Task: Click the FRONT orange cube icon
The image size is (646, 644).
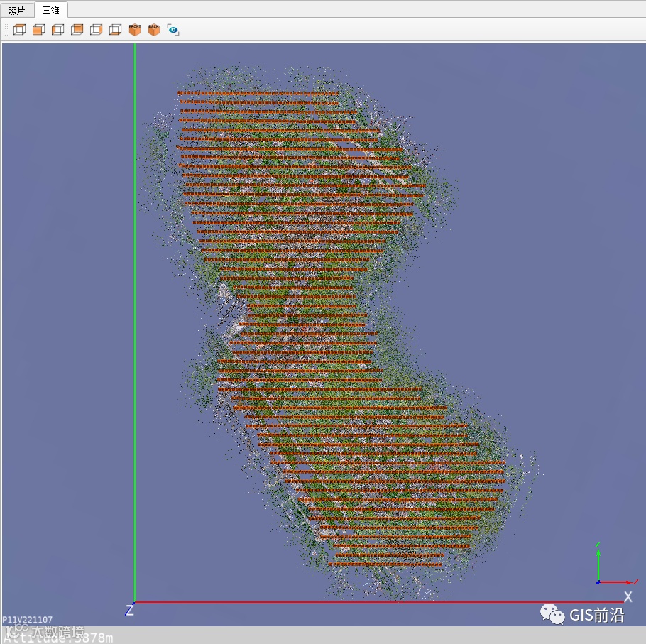Action: [x=135, y=30]
